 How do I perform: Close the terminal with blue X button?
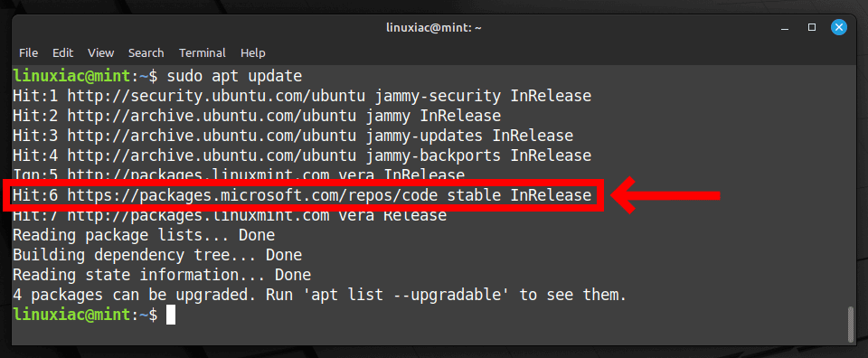click(x=839, y=27)
